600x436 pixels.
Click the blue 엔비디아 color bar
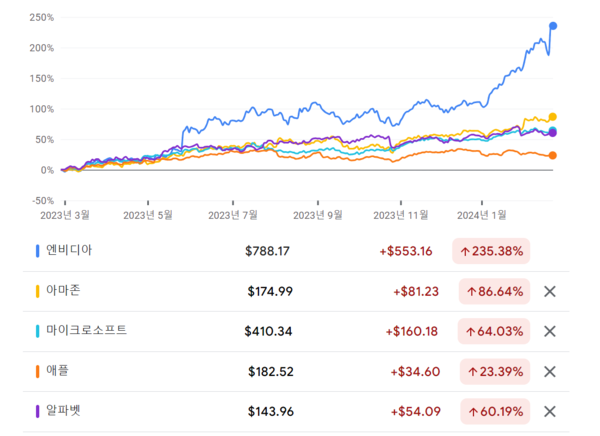[x=38, y=251]
